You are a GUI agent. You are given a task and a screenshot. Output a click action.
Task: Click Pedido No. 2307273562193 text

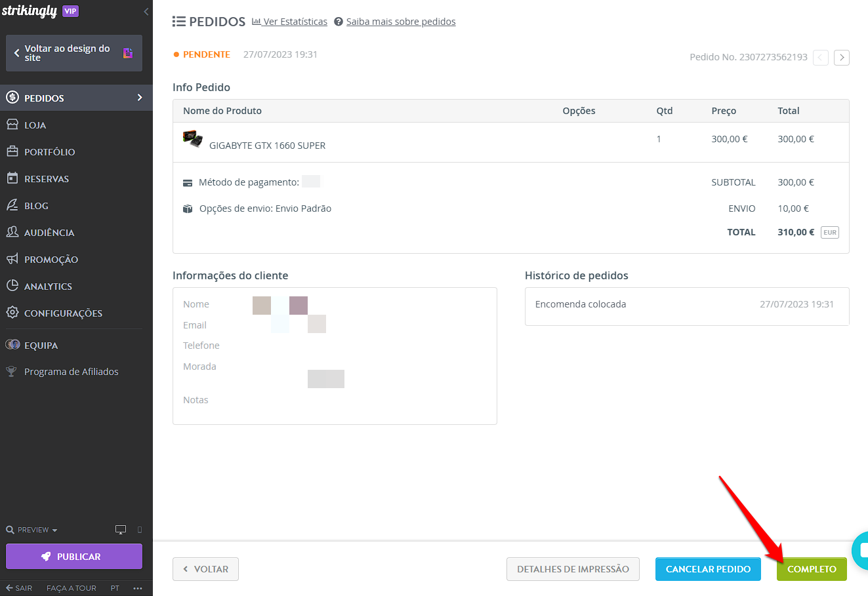coord(749,57)
